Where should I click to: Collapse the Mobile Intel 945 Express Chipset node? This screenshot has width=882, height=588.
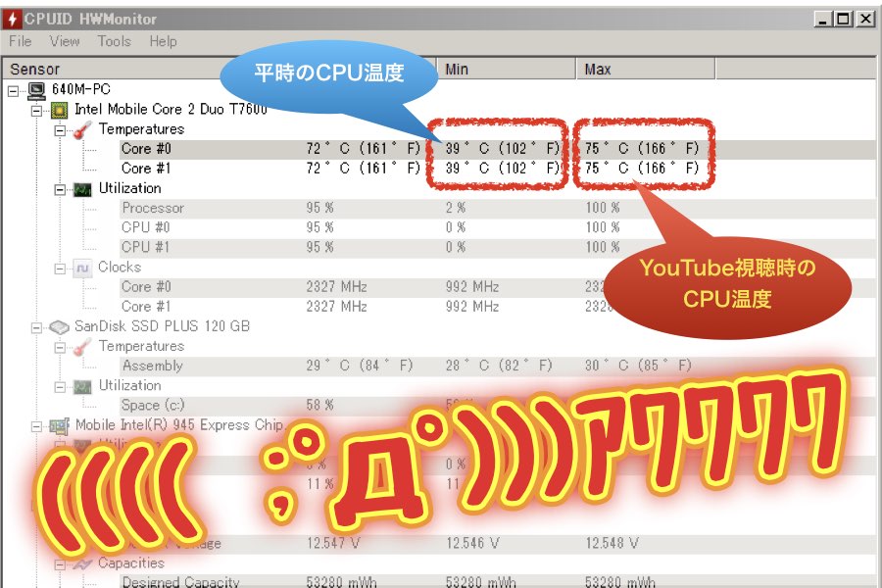point(36,426)
